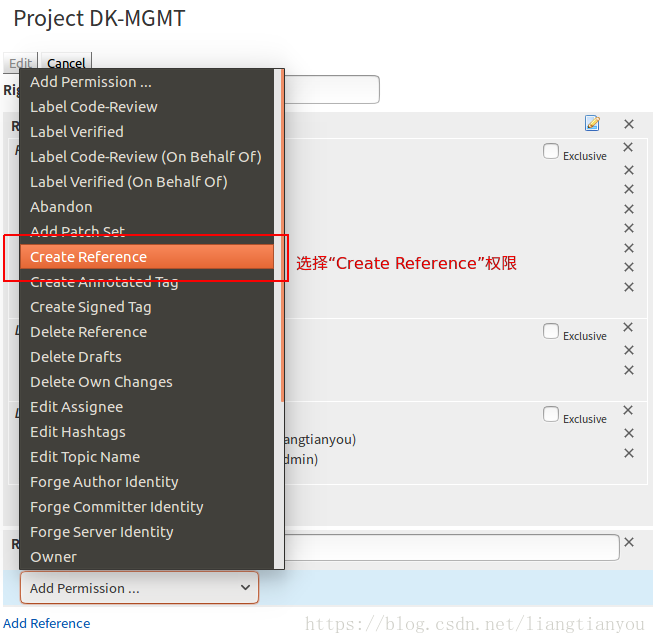Select 'Add Permission ...' at the top of the list
657x644 pixels.
pos(147,82)
